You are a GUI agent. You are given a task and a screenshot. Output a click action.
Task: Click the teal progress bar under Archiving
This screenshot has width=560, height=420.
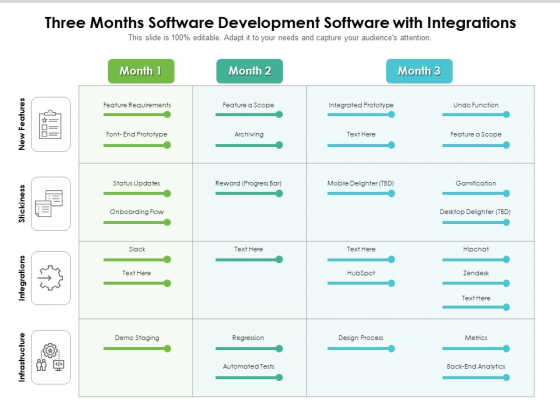pyautogui.click(x=249, y=145)
